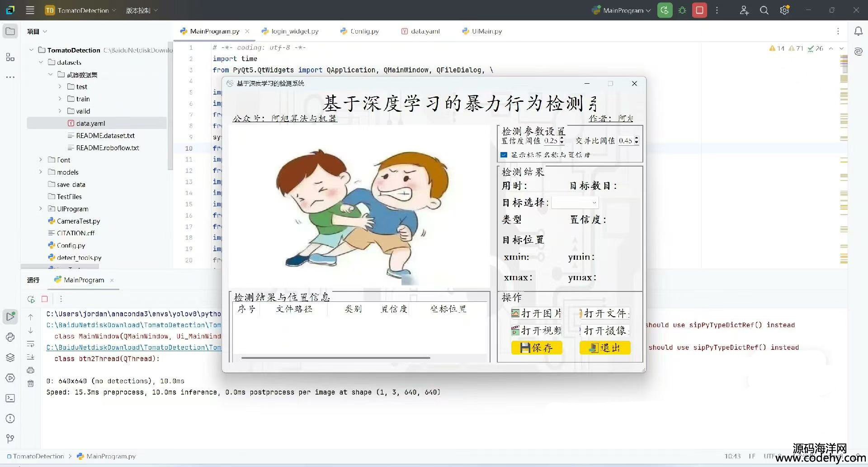Viewport: 868px width, 467px height.
Task: Select CameraTest.py in project tree
Action: pos(78,221)
